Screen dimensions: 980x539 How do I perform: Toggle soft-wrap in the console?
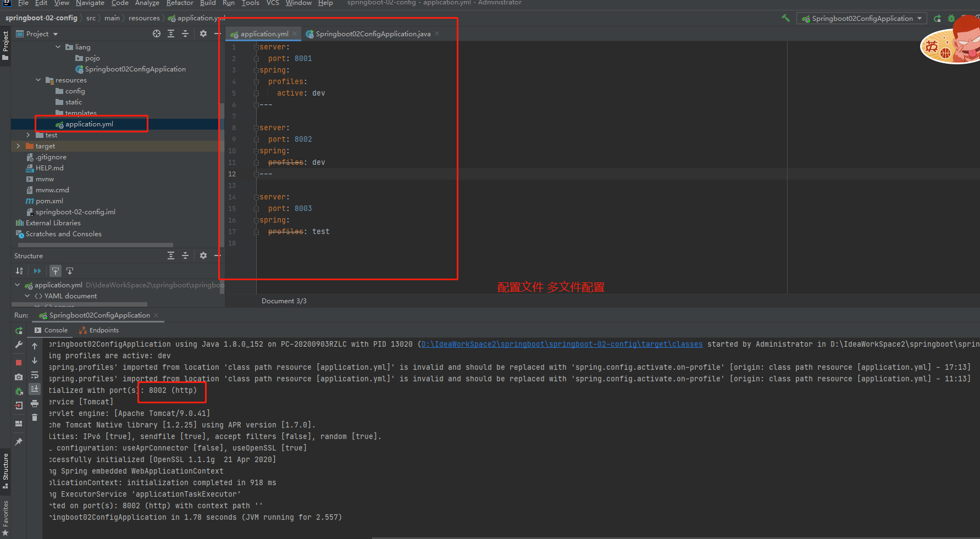pyautogui.click(x=35, y=375)
